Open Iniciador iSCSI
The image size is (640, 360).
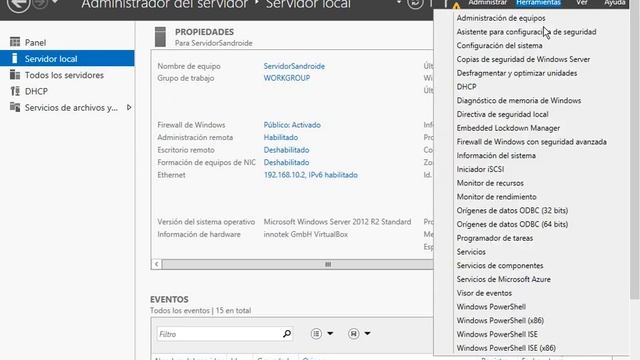[x=480, y=169]
